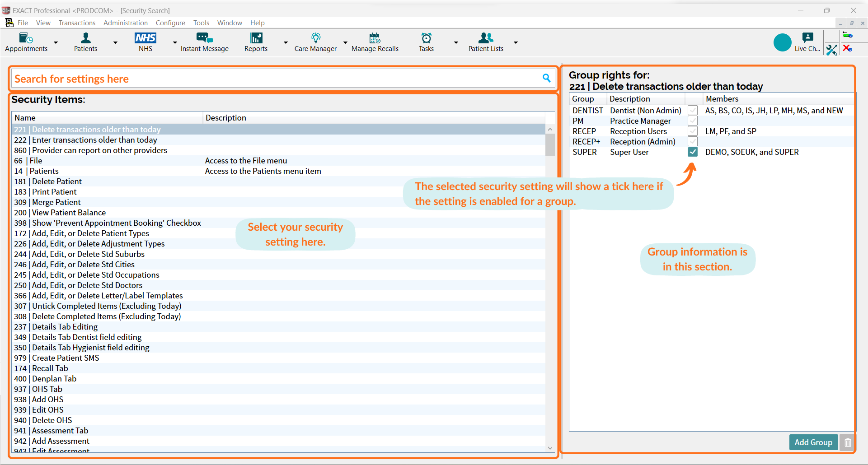Click the trash bin delete group icon
Image resolution: width=868 pixels, height=465 pixels.
click(x=848, y=442)
